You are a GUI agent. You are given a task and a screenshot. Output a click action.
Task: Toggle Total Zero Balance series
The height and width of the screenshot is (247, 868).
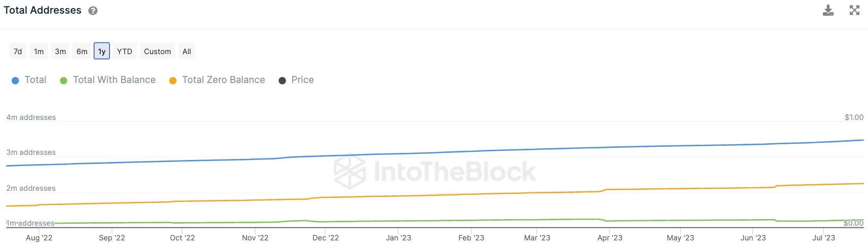(217, 80)
